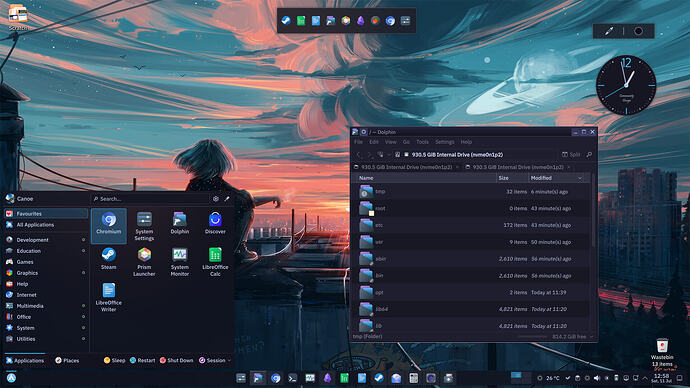Click the Sleep button
Image resolution: width=690 pixels, height=388 pixels.
(x=114, y=360)
